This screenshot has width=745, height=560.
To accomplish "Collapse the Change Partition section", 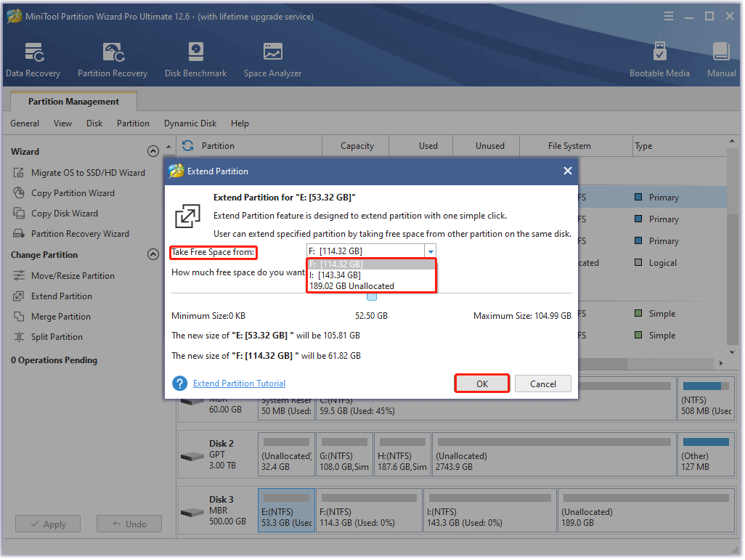I will (x=153, y=255).
